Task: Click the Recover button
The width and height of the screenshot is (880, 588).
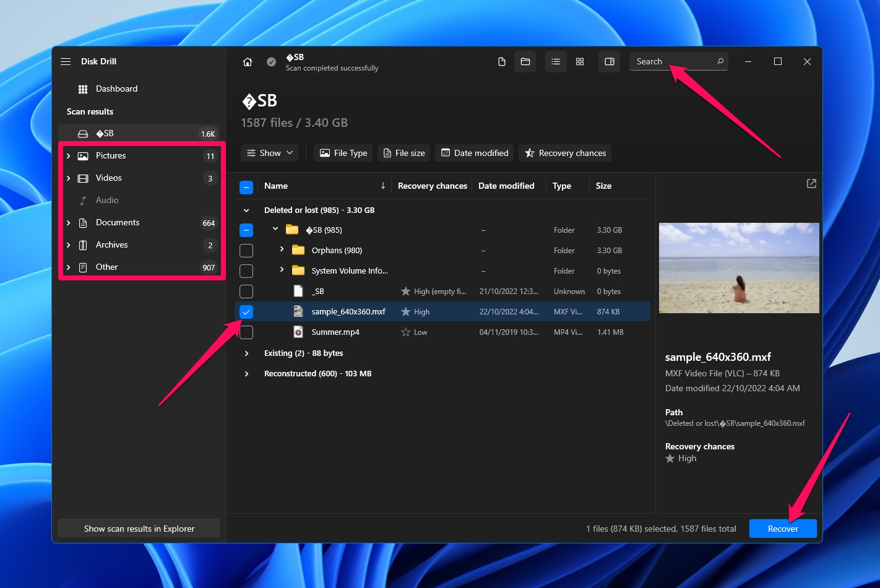Action: coord(783,529)
